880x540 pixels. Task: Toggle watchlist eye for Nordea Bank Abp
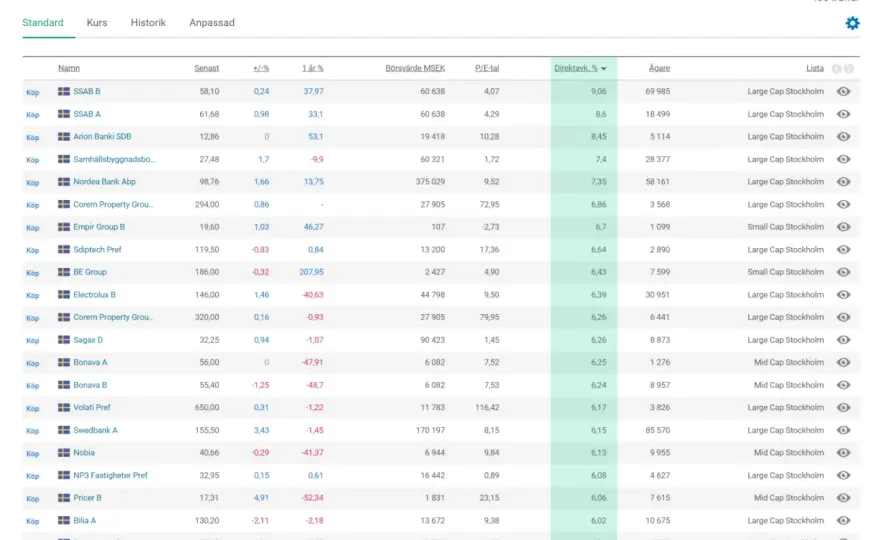[843, 182]
